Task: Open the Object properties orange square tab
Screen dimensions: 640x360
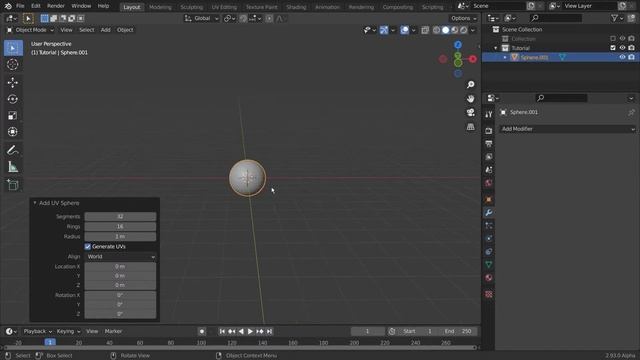Action: tap(489, 199)
